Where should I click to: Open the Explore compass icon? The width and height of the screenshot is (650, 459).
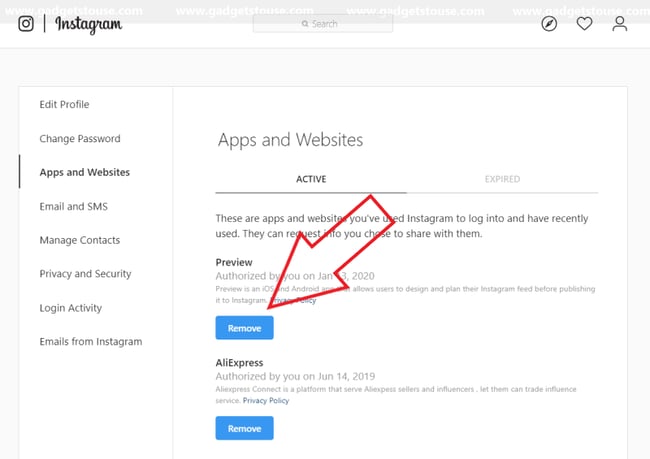click(549, 24)
